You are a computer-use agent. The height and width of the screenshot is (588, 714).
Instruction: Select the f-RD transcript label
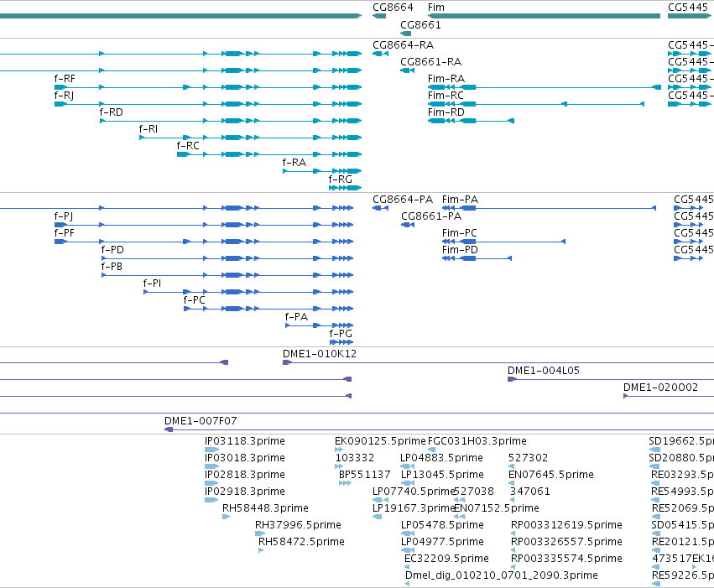point(111,112)
